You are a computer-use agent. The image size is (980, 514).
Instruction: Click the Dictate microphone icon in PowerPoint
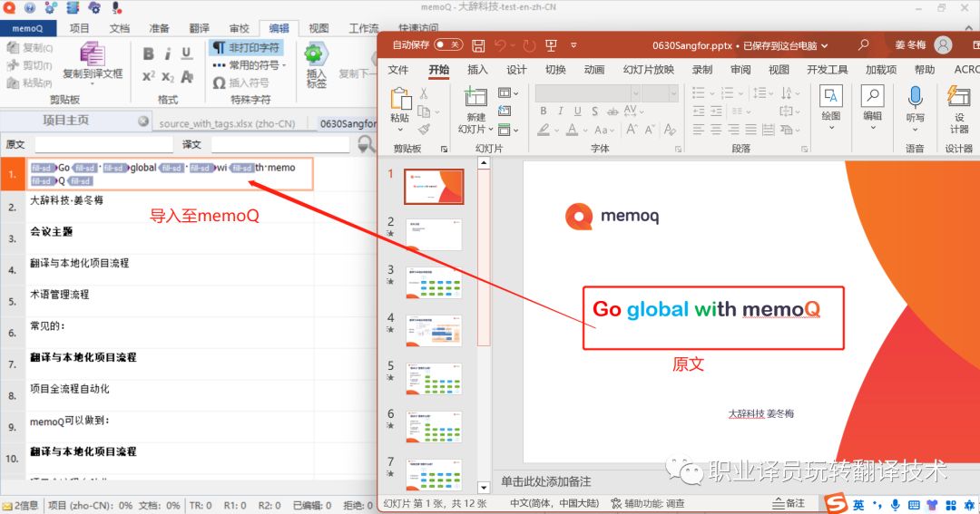915,97
